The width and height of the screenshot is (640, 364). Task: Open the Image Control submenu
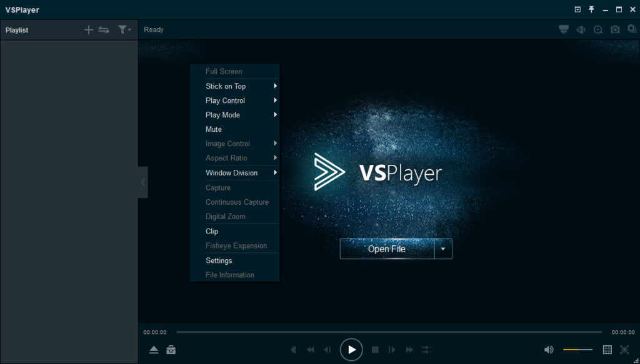pyautogui.click(x=235, y=144)
